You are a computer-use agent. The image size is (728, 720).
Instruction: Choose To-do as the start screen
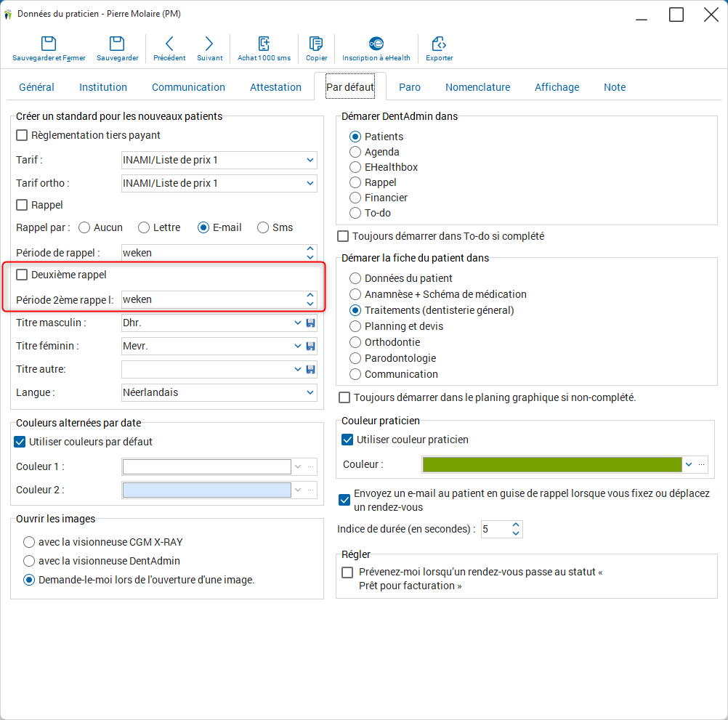(355, 213)
